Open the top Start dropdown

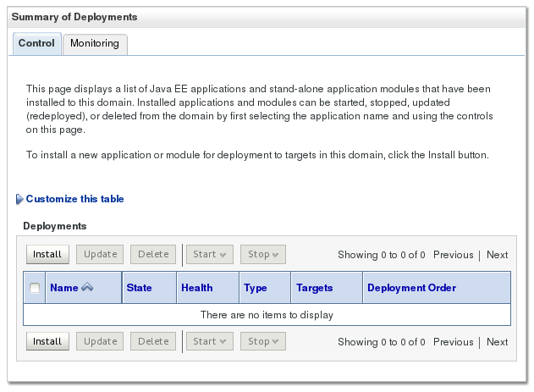pos(209,254)
